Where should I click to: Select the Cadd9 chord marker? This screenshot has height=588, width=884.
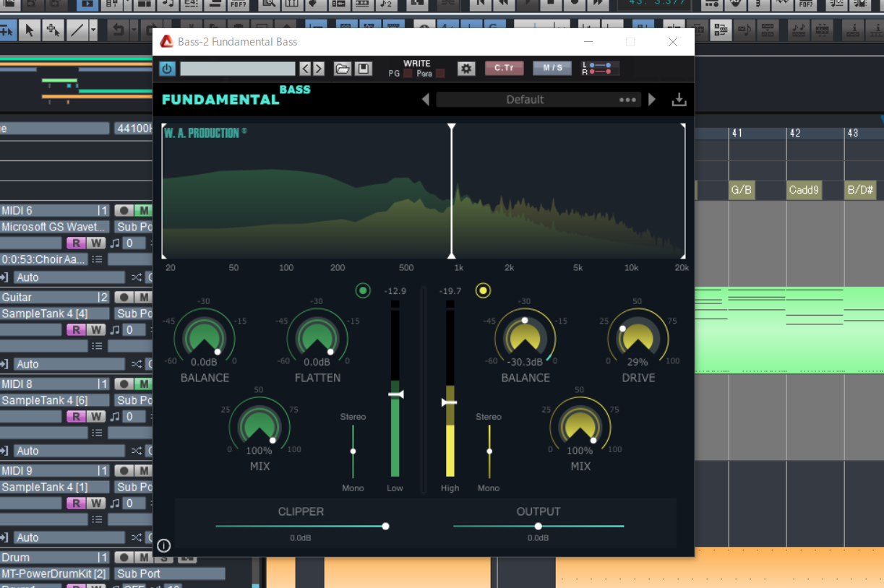click(804, 190)
